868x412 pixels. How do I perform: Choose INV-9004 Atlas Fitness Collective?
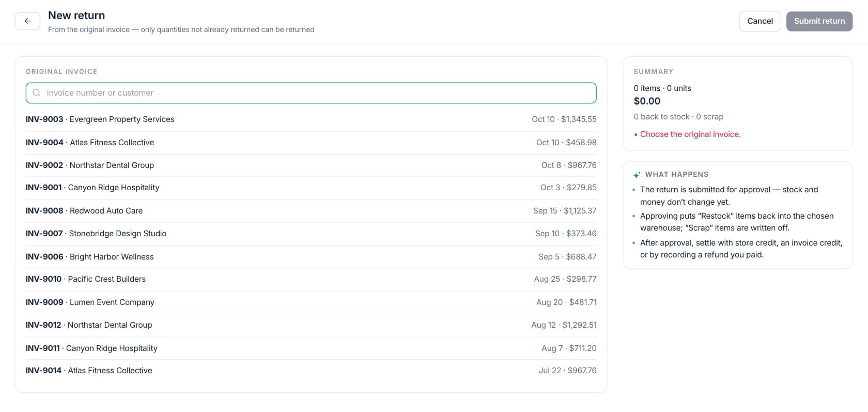click(x=311, y=143)
